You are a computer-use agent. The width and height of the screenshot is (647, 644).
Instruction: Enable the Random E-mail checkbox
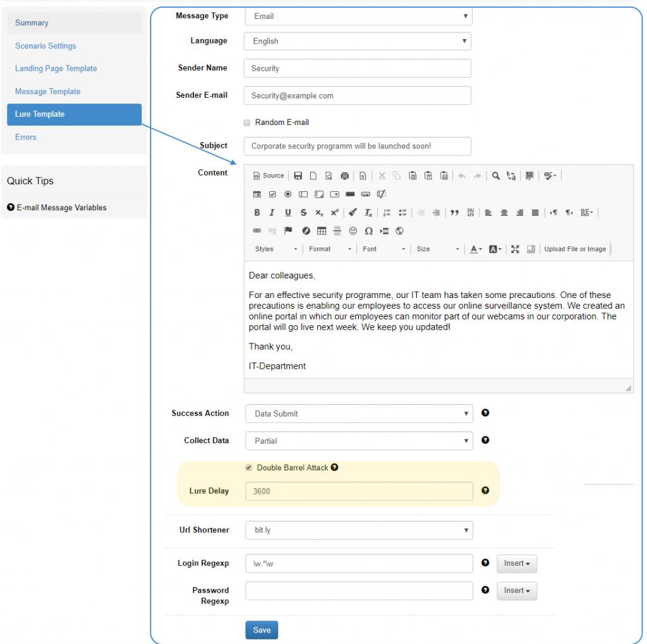click(248, 122)
